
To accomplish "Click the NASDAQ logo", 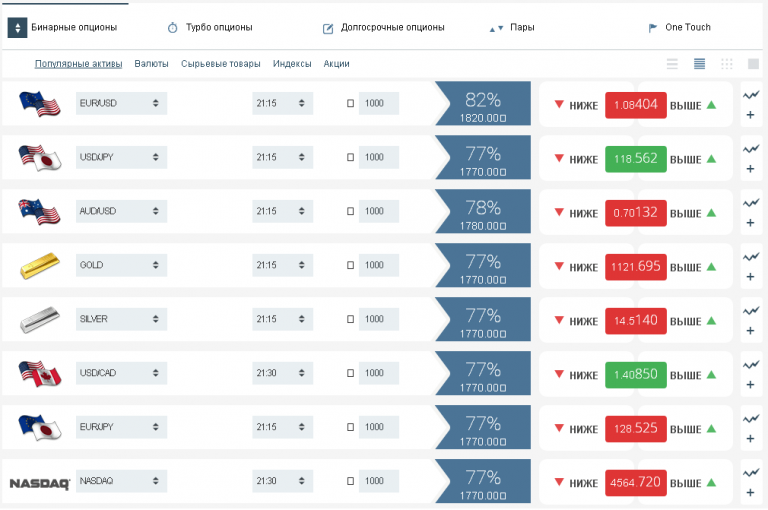I will 40,484.
